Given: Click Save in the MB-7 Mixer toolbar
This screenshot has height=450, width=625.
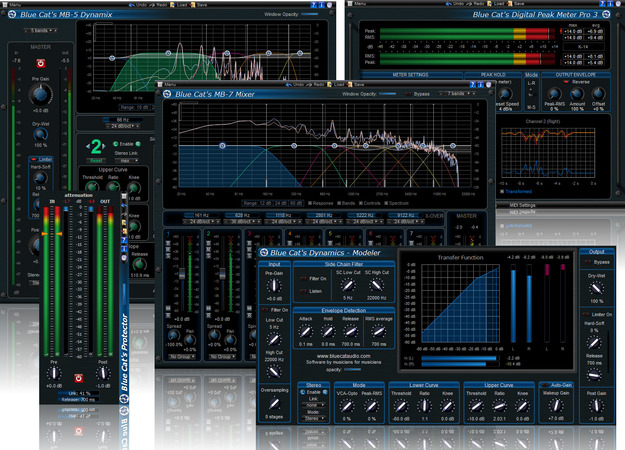Looking at the screenshot, I should pos(356,84).
